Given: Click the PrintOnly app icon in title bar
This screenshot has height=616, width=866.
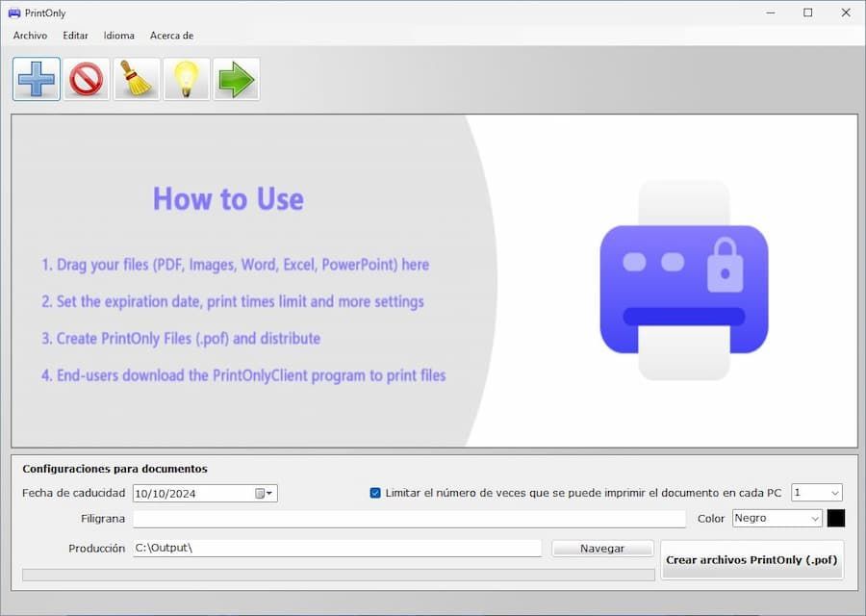Looking at the screenshot, I should (14, 13).
